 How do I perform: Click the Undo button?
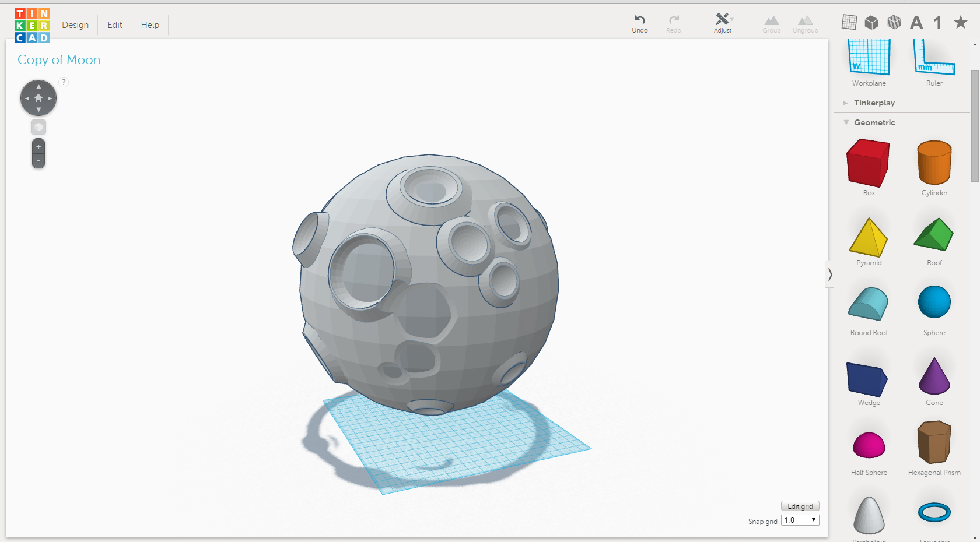pyautogui.click(x=640, y=24)
